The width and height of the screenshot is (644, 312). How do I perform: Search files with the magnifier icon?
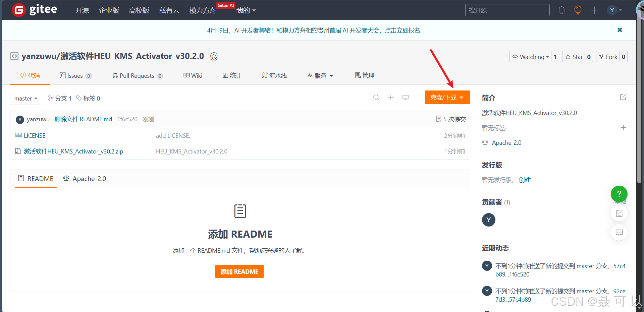(x=376, y=98)
